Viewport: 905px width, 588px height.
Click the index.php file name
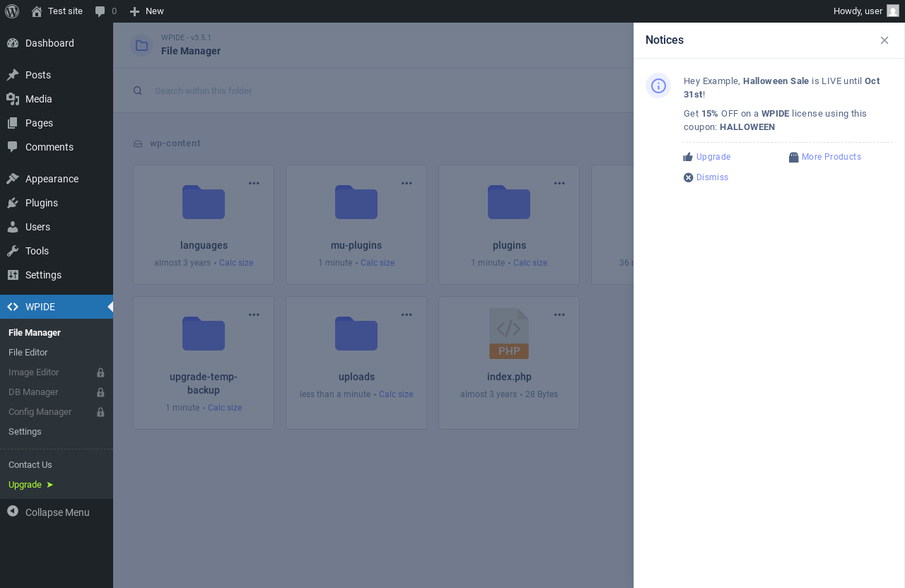point(509,377)
